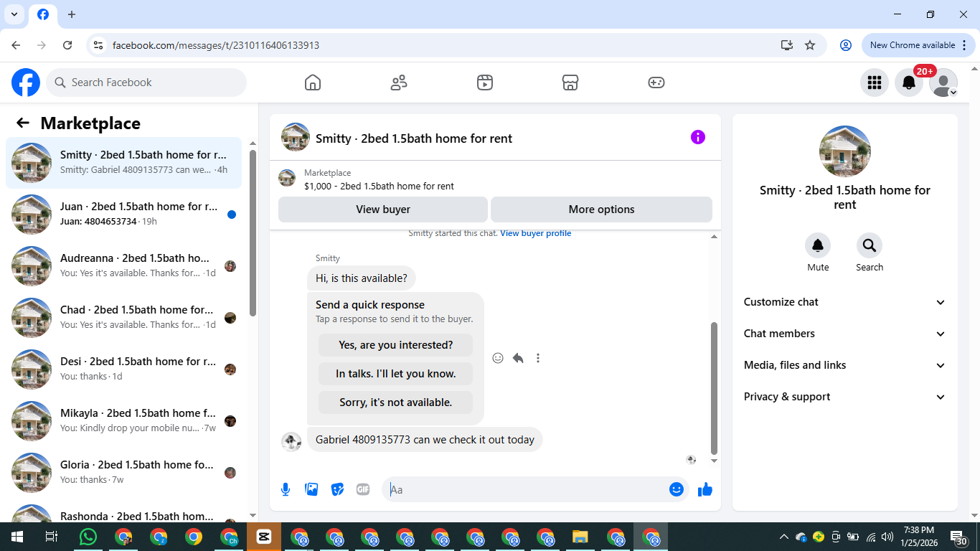
Task: Click Smitty listing thumbnail in right panel
Action: pos(845,151)
